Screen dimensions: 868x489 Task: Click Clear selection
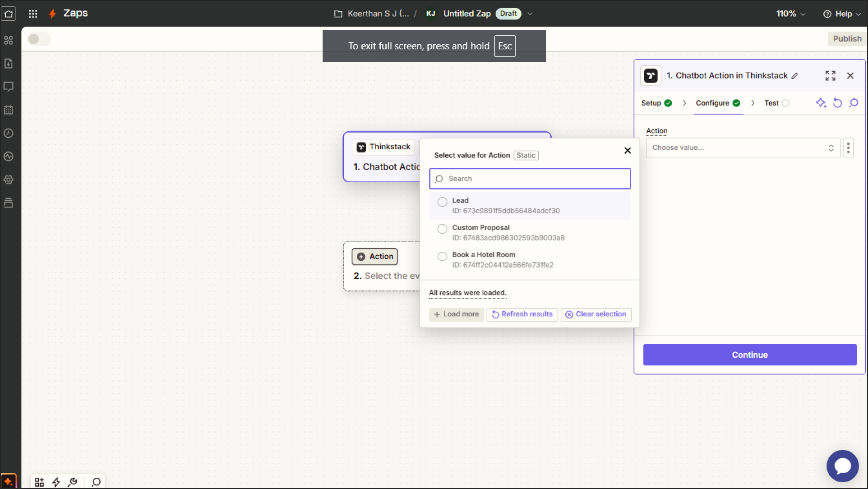click(596, 314)
